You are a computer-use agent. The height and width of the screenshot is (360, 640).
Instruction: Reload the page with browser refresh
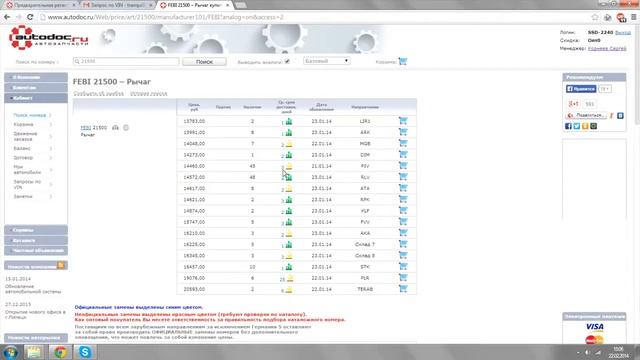(30, 17)
